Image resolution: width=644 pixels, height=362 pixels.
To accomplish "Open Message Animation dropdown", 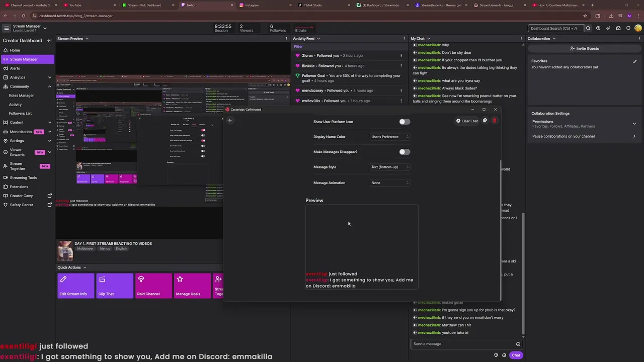I will (390, 183).
